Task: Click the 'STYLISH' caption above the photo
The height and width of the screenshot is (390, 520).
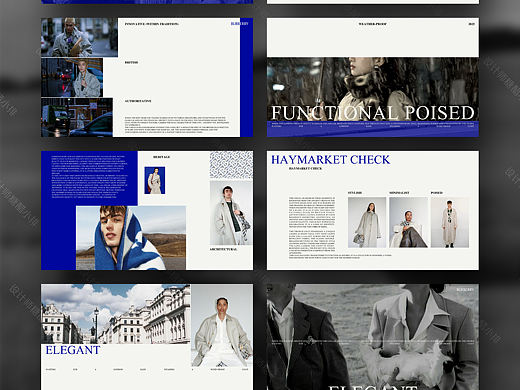Action: [x=355, y=193]
